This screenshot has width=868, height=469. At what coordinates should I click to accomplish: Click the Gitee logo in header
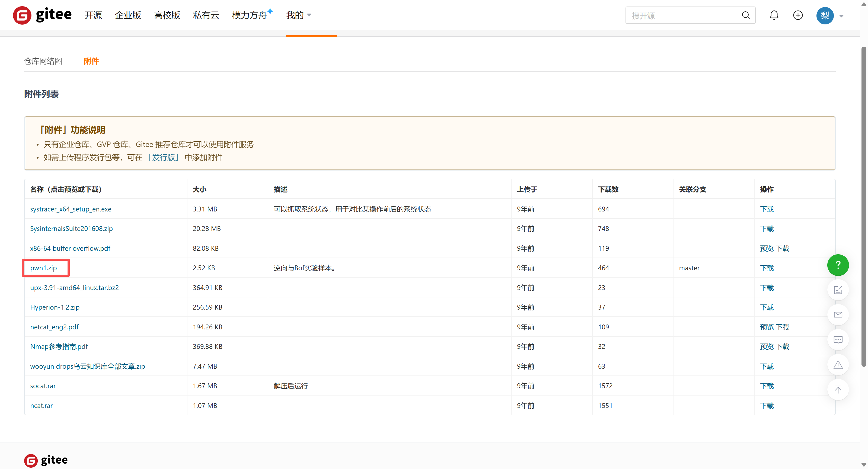(x=42, y=15)
